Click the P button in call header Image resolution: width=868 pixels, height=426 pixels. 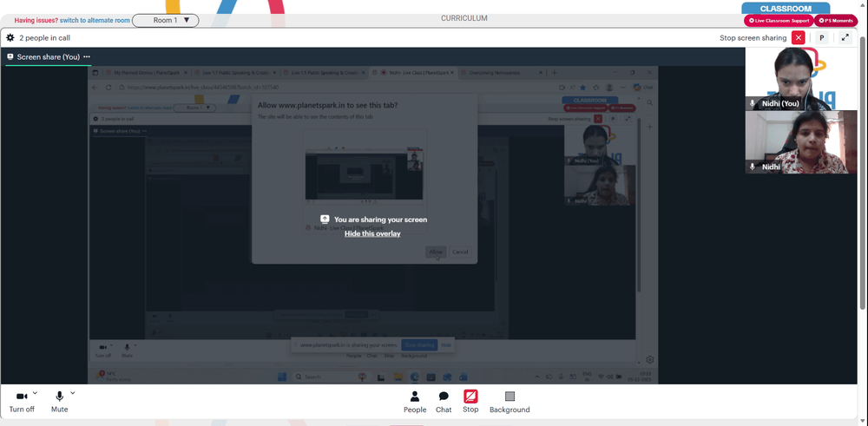(821, 37)
